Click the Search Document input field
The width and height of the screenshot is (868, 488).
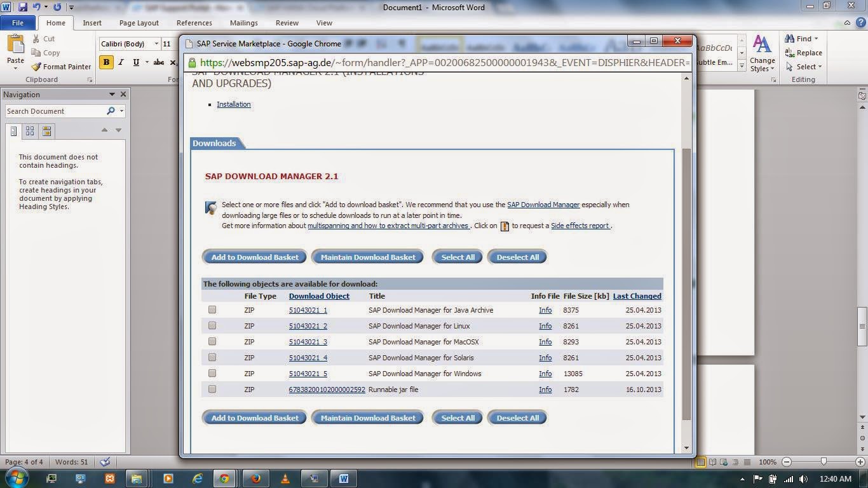coord(57,111)
